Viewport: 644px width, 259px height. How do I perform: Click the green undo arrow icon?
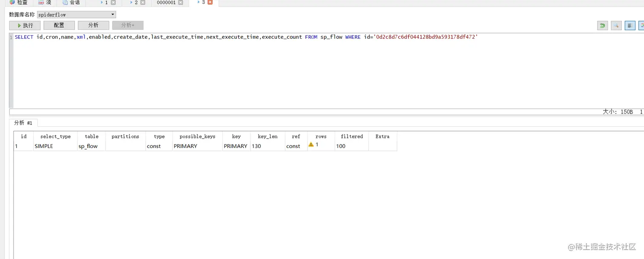point(602,26)
